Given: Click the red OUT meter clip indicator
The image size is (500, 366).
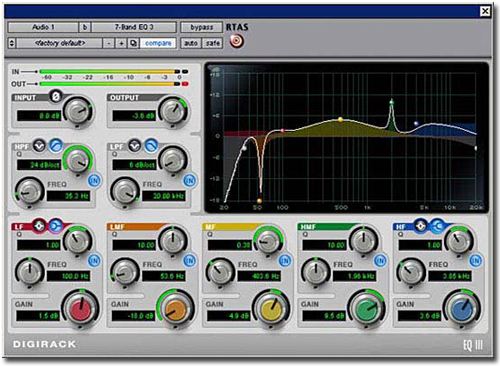Looking at the screenshot, I should (185, 84).
